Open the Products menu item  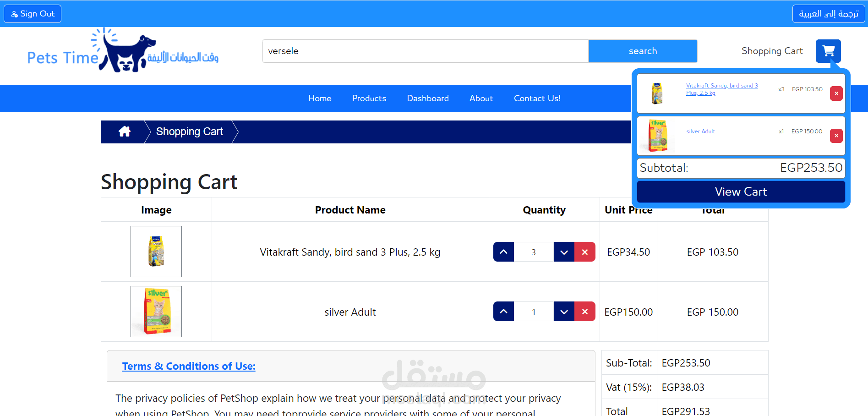tap(369, 99)
